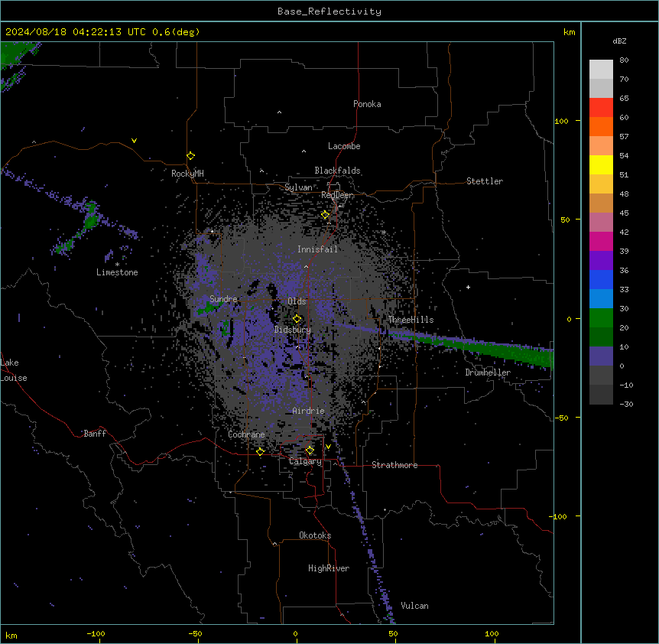659x644 pixels.
Task: Click the Lake Louise label
Action: point(14,370)
